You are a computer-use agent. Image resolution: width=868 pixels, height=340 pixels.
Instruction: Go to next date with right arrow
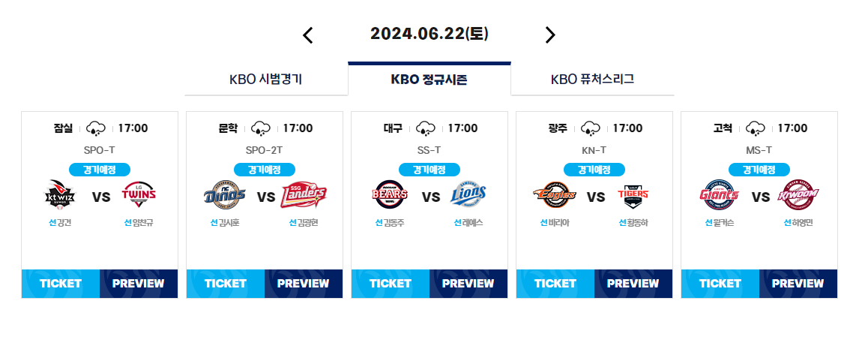click(549, 35)
